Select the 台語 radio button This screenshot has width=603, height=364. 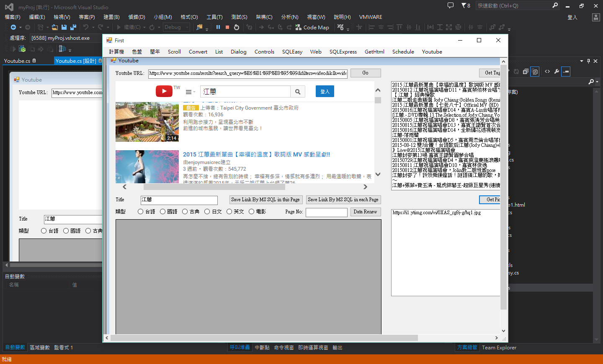(141, 212)
